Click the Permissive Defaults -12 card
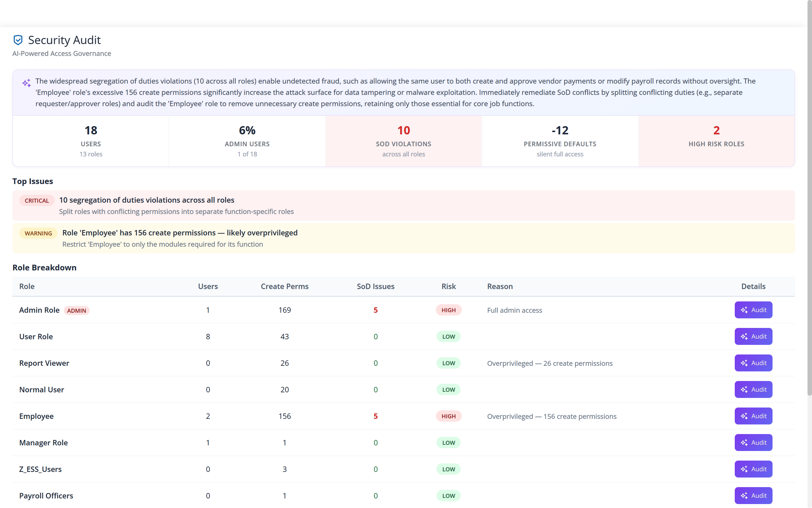 560,141
